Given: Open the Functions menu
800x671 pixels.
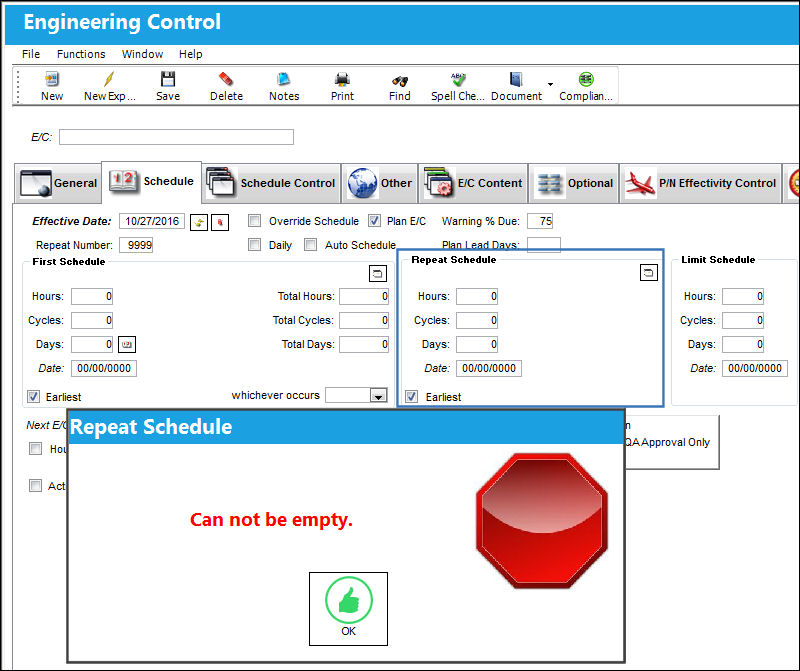Looking at the screenshot, I should pos(81,54).
